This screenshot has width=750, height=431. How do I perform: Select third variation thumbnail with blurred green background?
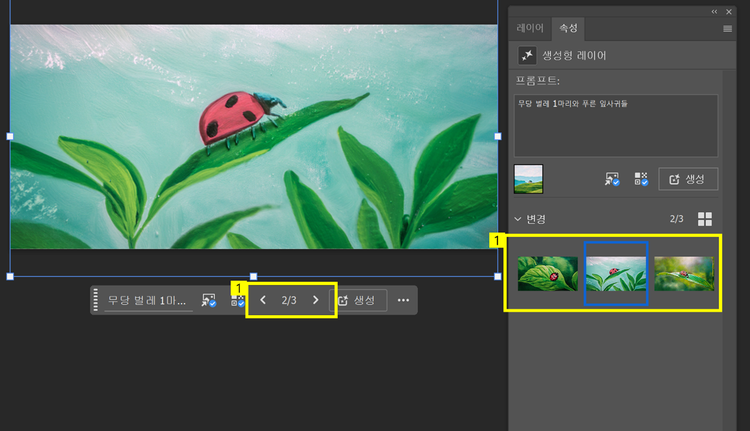click(x=684, y=274)
